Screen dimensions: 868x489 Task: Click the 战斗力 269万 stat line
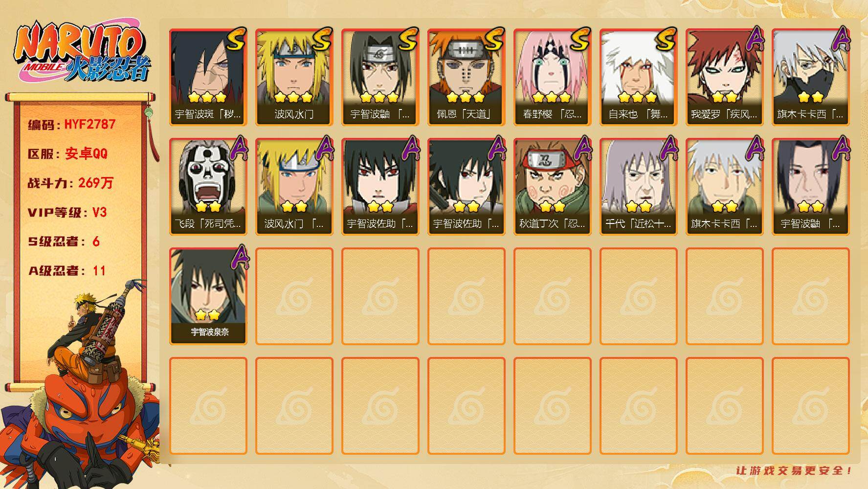pyautogui.click(x=70, y=183)
